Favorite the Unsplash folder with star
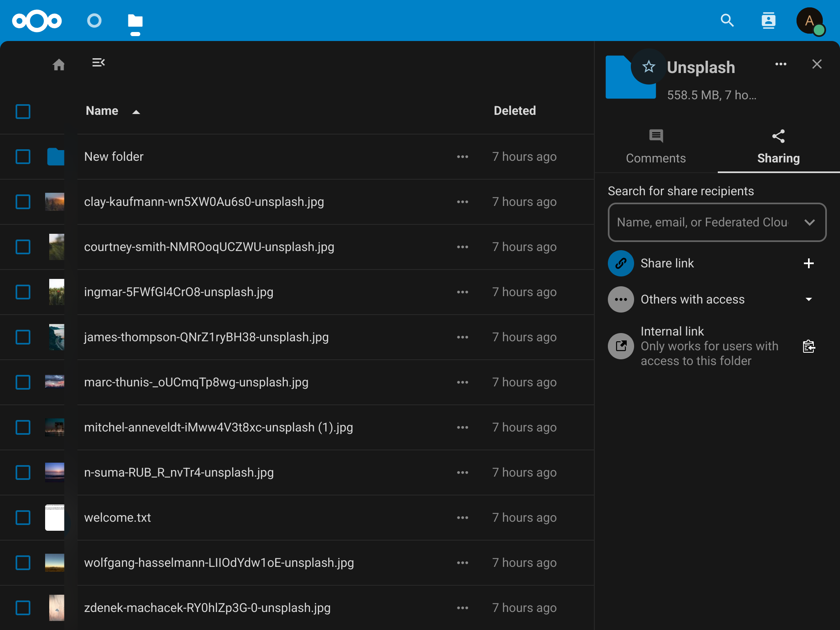The height and width of the screenshot is (630, 840). tap(648, 66)
